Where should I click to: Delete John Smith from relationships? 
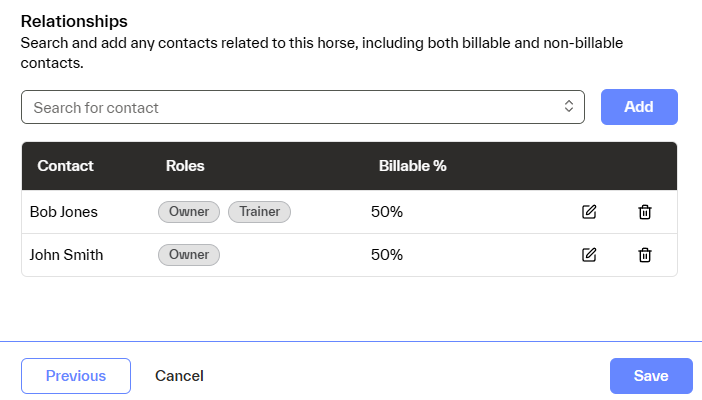click(x=645, y=255)
